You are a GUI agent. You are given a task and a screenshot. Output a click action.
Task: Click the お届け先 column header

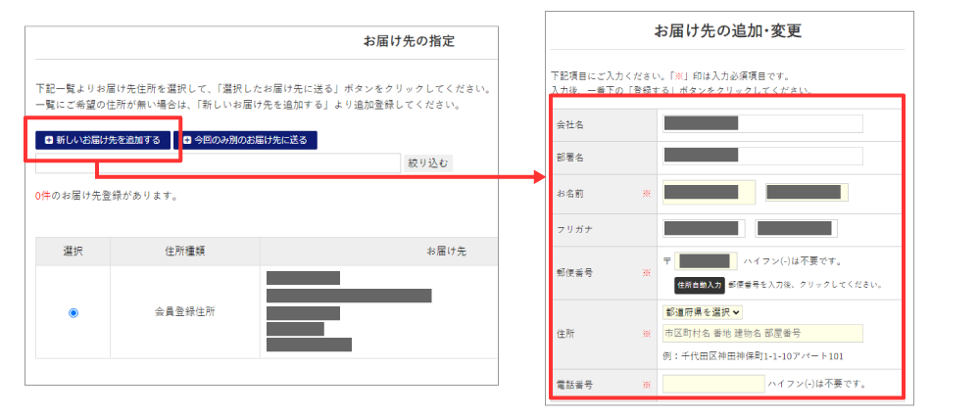point(446,252)
